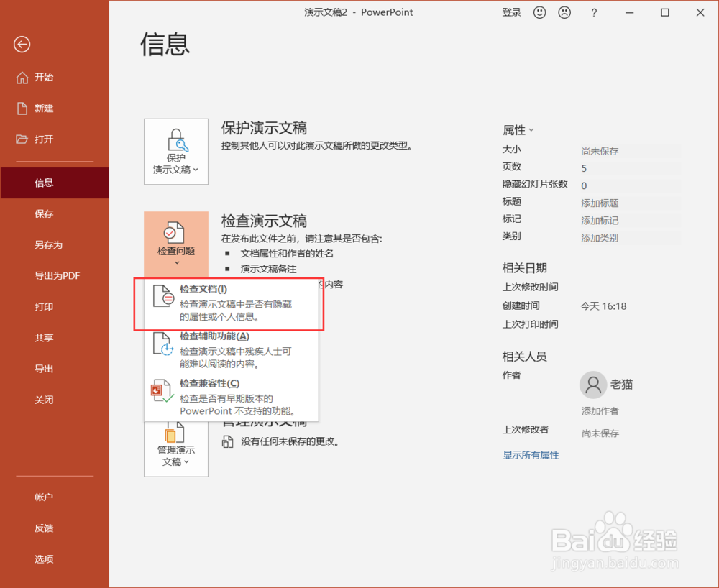Open help via the question mark

click(594, 12)
